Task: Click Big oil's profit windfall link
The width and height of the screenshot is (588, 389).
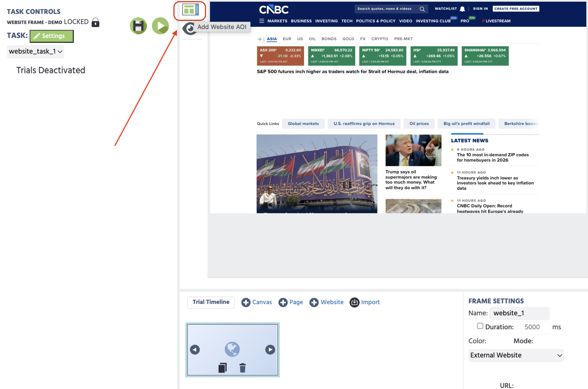Action: pos(467,124)
